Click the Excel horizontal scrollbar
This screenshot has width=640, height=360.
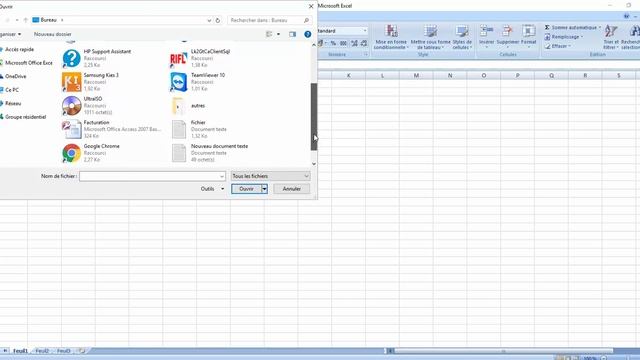point(503,351)
